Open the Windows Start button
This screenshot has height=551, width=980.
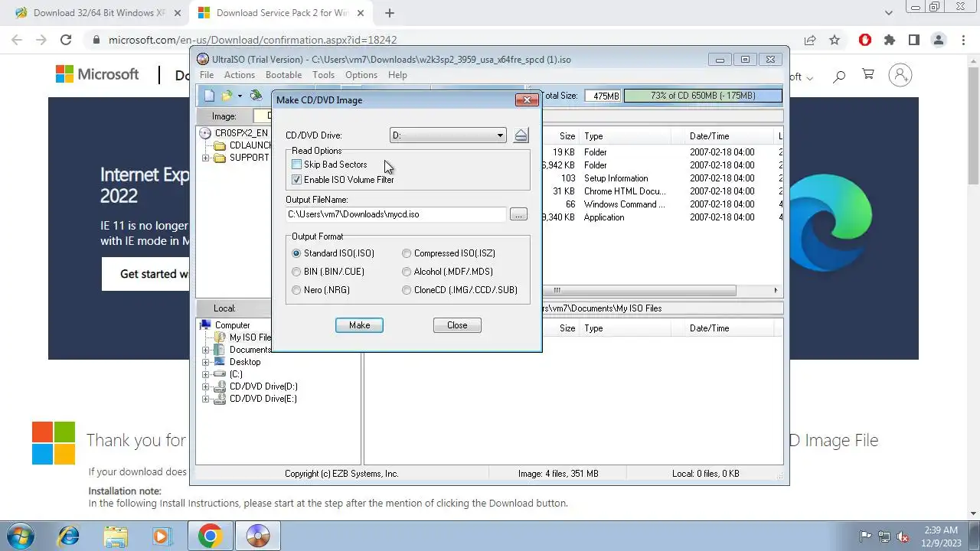tap(21, 536)
